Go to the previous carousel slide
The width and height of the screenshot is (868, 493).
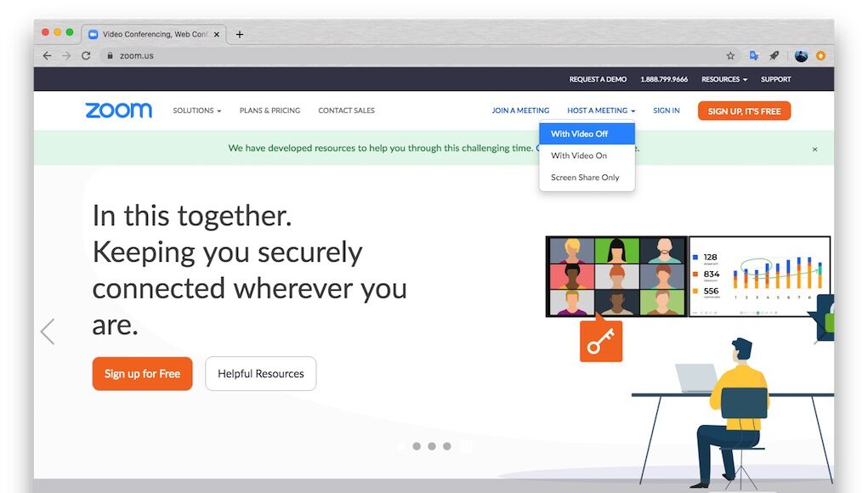point(48,331)
